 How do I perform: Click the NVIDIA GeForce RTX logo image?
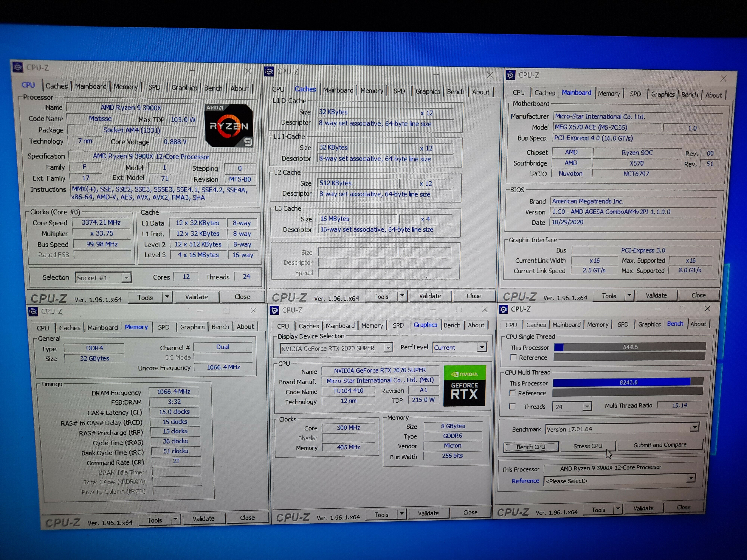click(464, 385)
